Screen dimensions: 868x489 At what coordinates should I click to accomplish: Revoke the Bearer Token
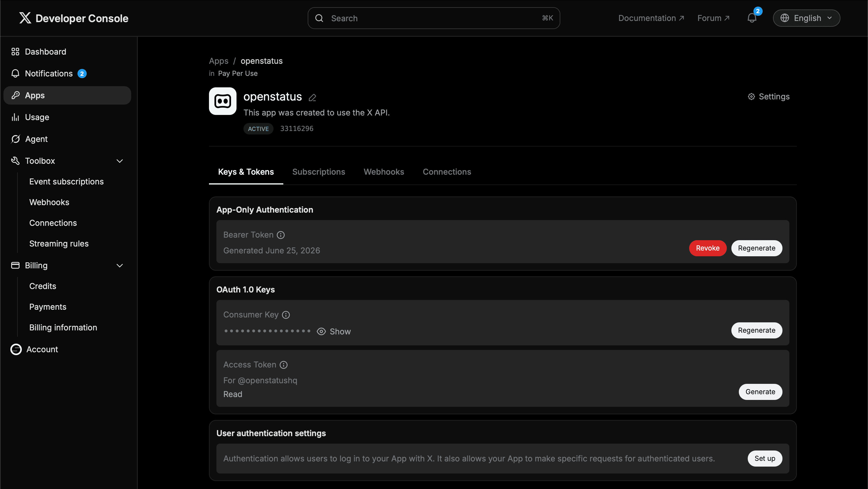tap(708, 248)
